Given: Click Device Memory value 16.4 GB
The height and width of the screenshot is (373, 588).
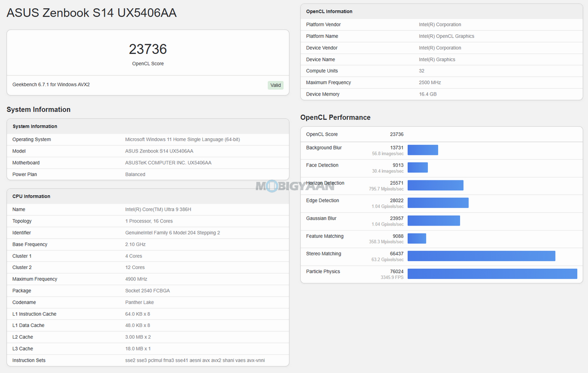Looking at the screenshot, I should click(428, 94).
